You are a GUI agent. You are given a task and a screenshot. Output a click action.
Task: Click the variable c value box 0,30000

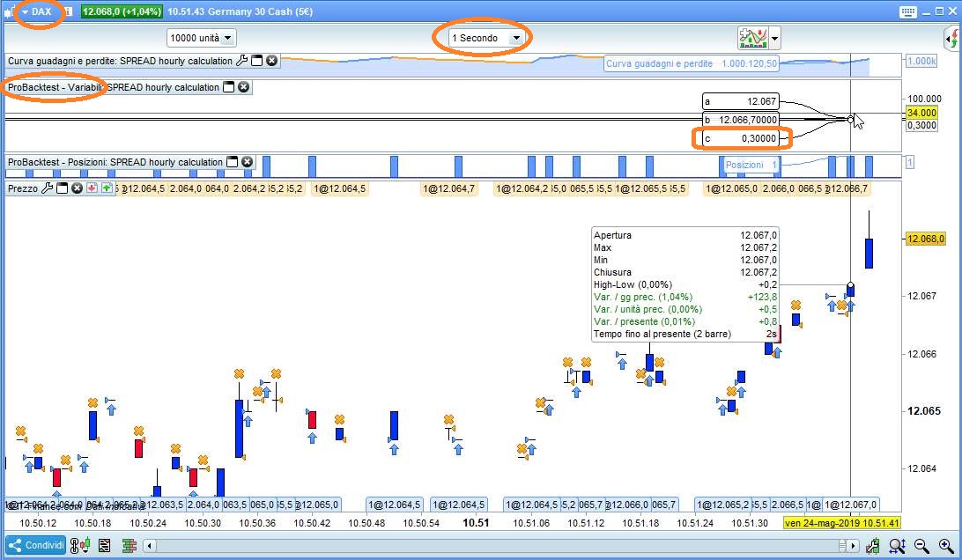tap(741, 138)
